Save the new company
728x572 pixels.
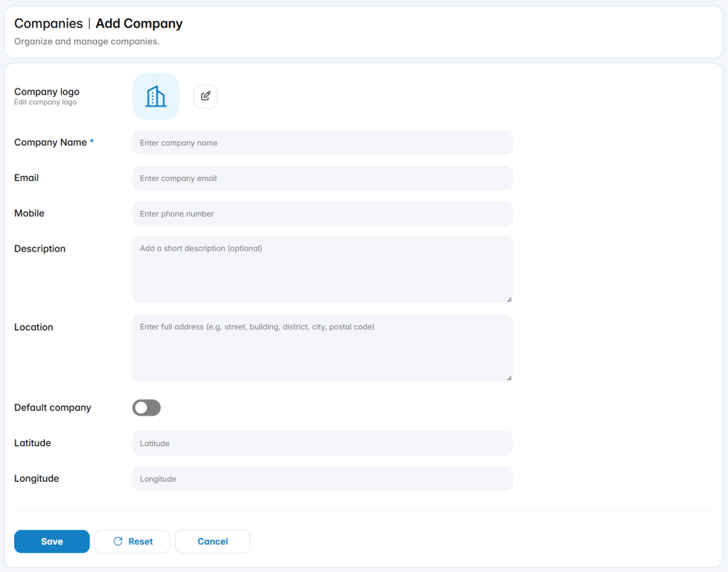pyautogui.click(x=52, y=541)
